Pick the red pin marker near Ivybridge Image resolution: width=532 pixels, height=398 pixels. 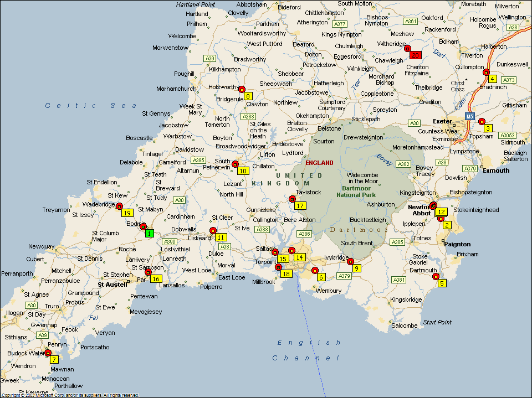[x=350, y=261]
